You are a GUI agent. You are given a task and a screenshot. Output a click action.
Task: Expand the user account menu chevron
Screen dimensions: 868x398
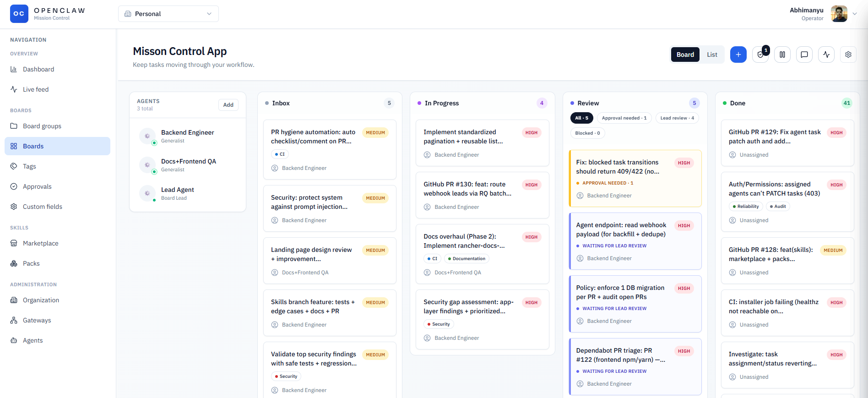pyautogui.click(x=854, y=14)
